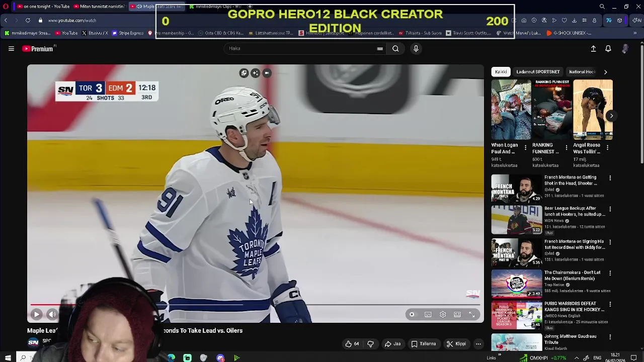Go to YouTube Premium home logo
The width and height of the screenshot is (644, 362).
pyautogui.click(x=38, y=49)
